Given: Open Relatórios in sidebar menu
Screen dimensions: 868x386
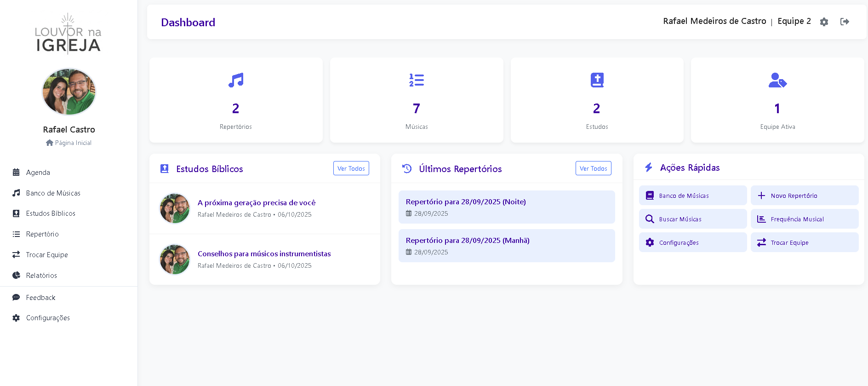Looking at the screenshot, I should click(x=41, y=276).
